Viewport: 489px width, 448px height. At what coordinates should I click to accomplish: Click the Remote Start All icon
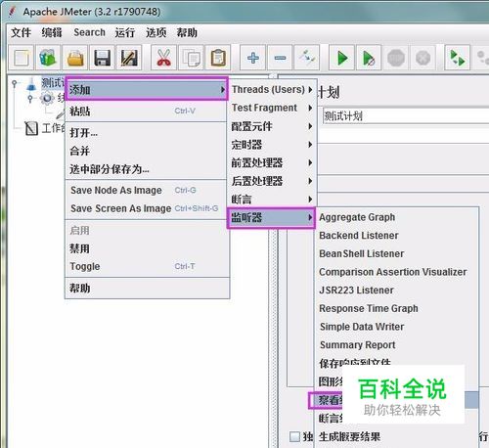(x=458, y=58)
